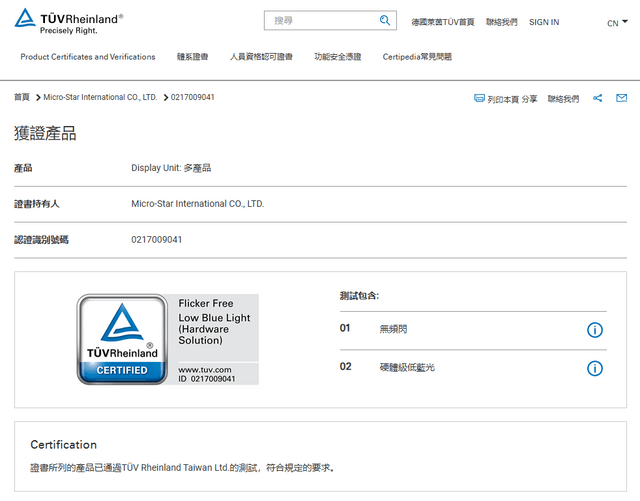Open info icon for test 02 硬體級低藍光
Viewport: 640px width, 501px height.
(x=595, y=368)
